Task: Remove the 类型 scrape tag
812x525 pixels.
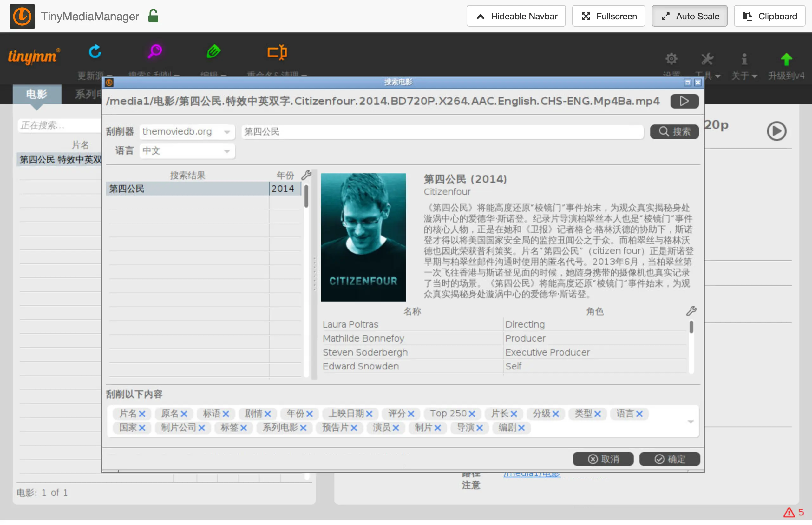Action: (x=597, y=414)
